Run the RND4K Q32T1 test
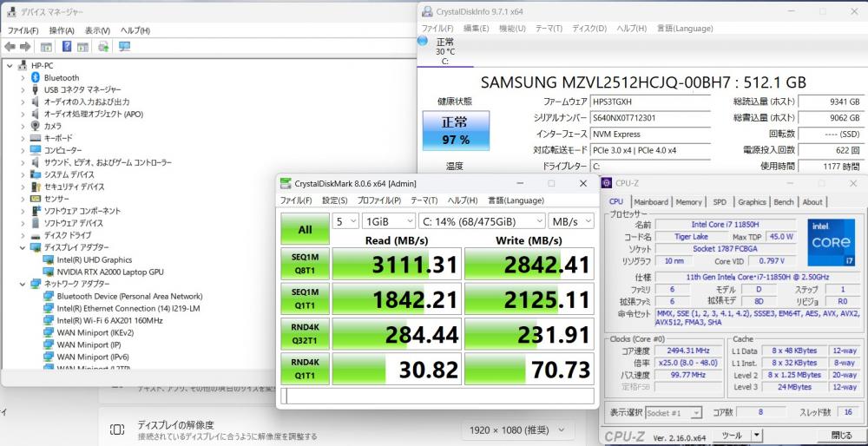 (x=305, y=334)
